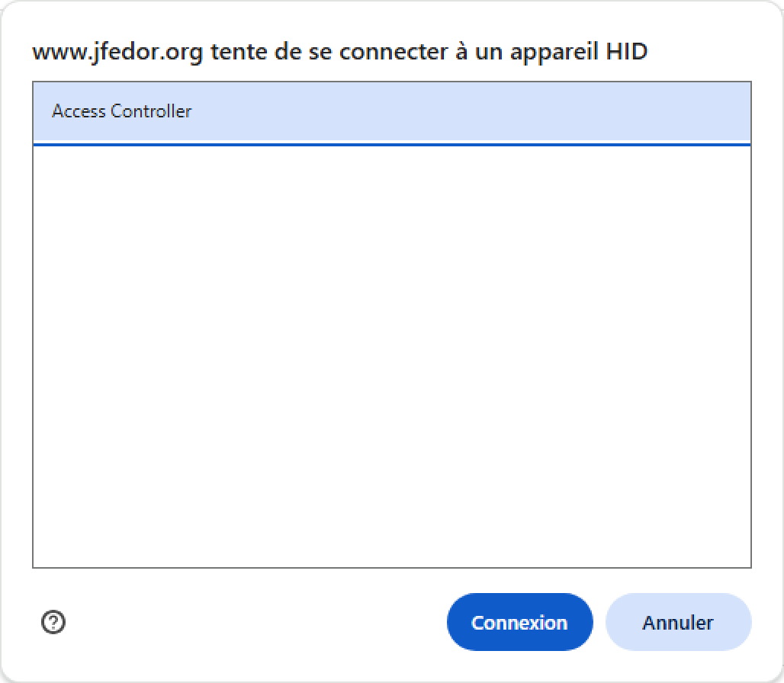Cancel the HID connection request
The width and height of the screenshot is (784, 683).
click(678, 622)
